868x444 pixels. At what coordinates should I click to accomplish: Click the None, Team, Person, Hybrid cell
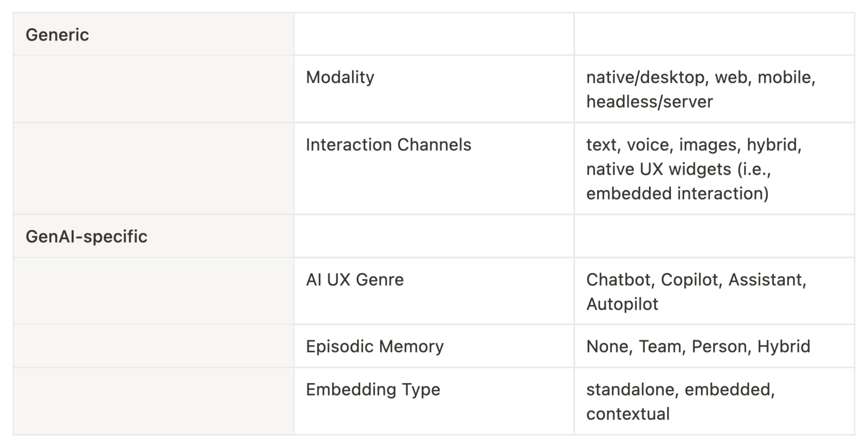[x=698, y=346]
